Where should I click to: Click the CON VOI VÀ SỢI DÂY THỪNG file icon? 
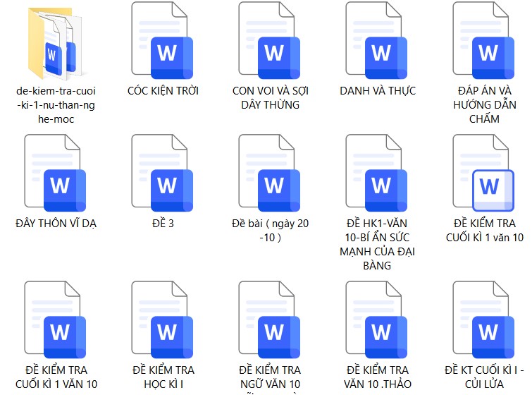click(270, 42)
